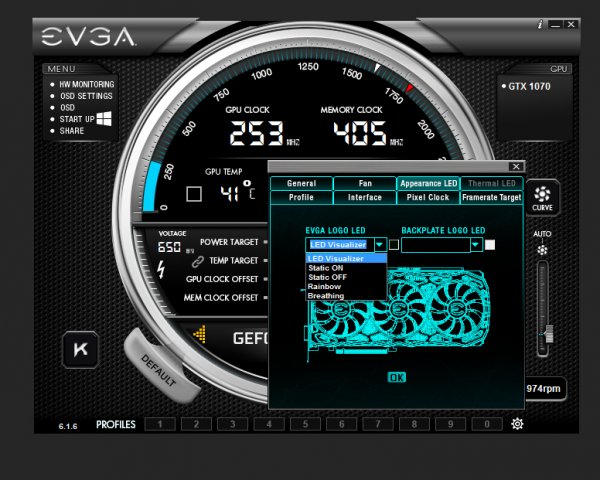
Task: Click the Windows Start Up logo
Action: click(104, 119)
